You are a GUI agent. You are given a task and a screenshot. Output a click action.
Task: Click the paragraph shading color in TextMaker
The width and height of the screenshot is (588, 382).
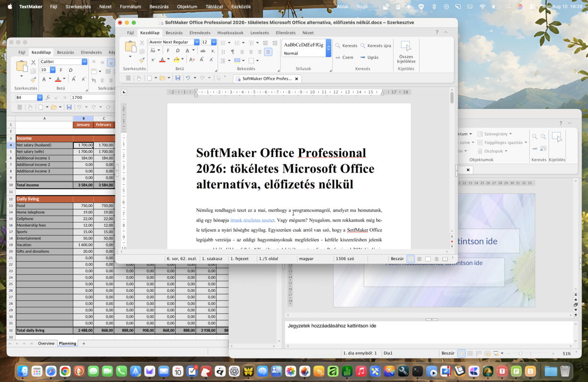tap(237, 60)
